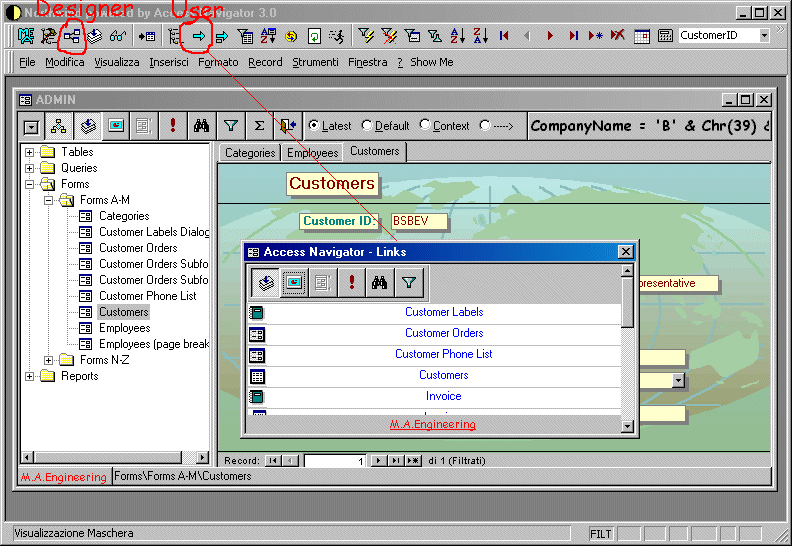Click the User arrow icon in the top toolbar
The width and height of the screenshot is (792, 546).
point(199,36)
